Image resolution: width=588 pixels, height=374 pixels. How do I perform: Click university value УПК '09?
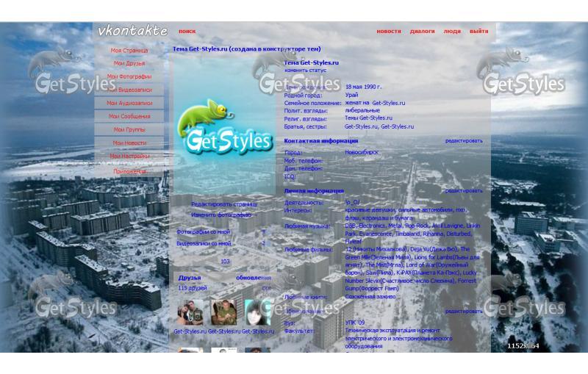click(355, 323)
